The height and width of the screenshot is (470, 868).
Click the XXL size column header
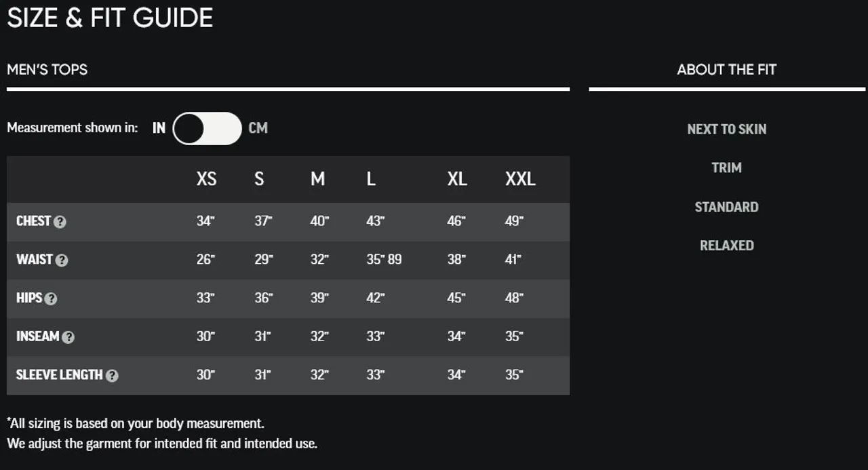coord(520,179)
